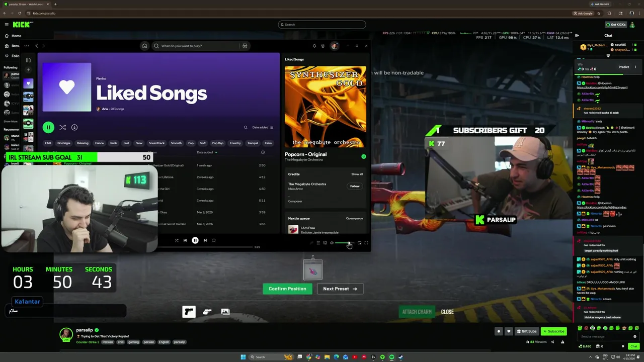Open prediction options three-dots menu
Image resolution: width=644 pixels, height=362 pixels.
click(635, 67)
